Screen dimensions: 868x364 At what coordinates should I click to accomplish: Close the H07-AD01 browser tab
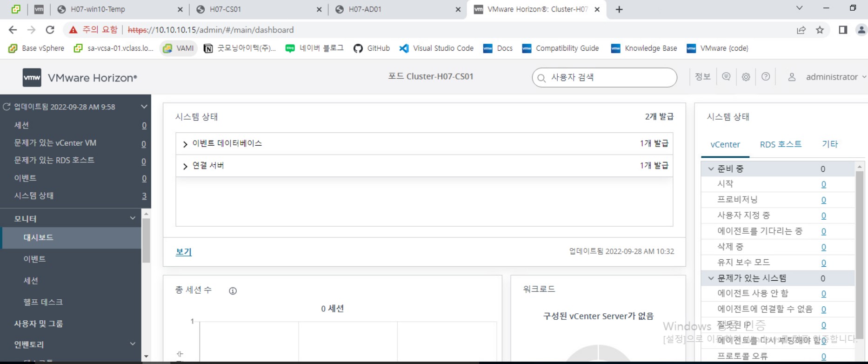click(x=458, y=9)
